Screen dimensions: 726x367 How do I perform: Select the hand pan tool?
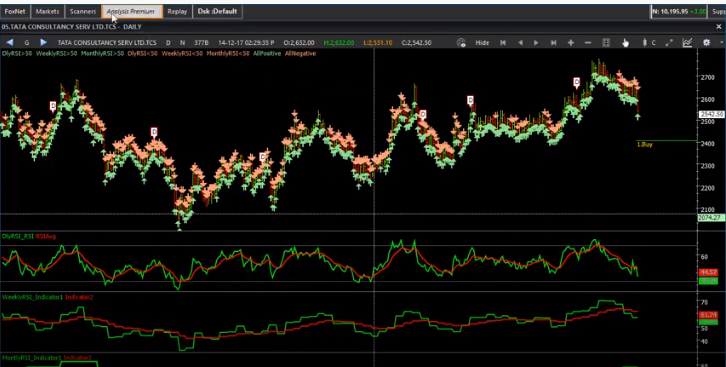click(x=626, y=43)
